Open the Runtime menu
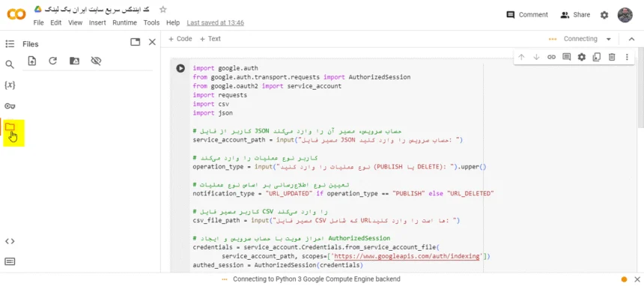 124,23
